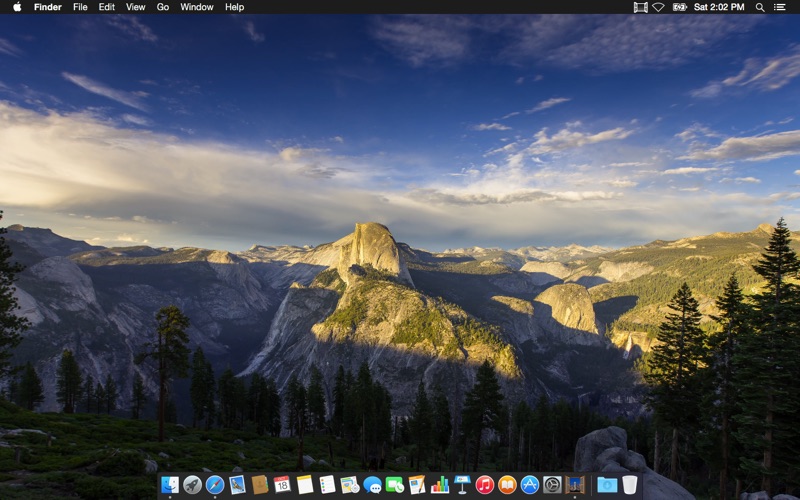Launch Safari from the dock
The width and height of the screenshot is (800, 500).
(214, 485)
